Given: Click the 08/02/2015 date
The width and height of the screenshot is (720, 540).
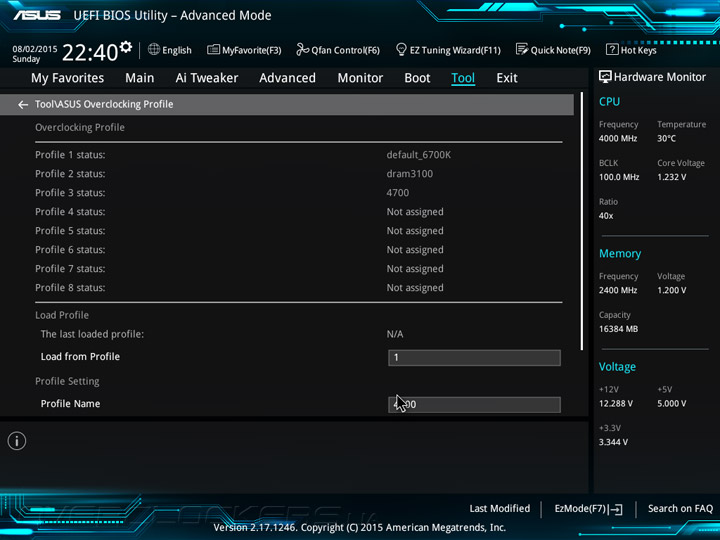Looking at the screenshot, I should pyautogui.click(x=35, y=49).
